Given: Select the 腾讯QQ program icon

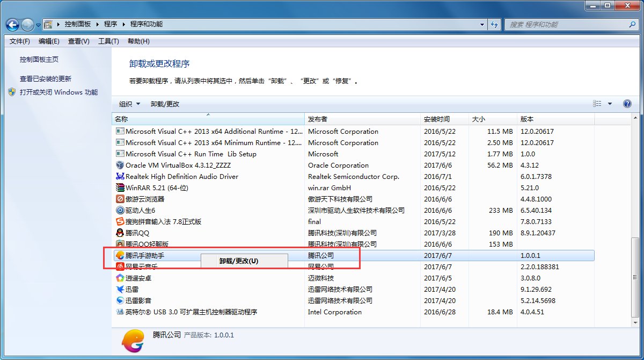Looking at the screenshot, I should coord(119,233).
